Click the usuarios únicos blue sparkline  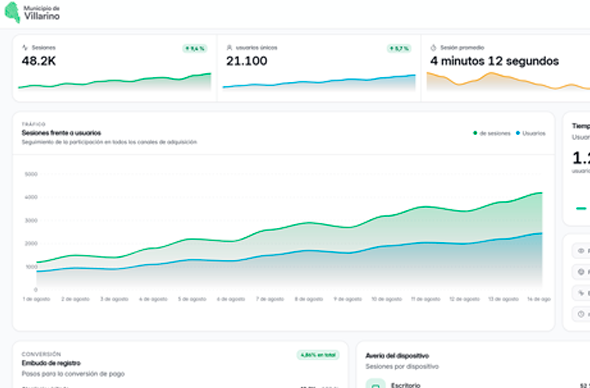click(319, 82)
